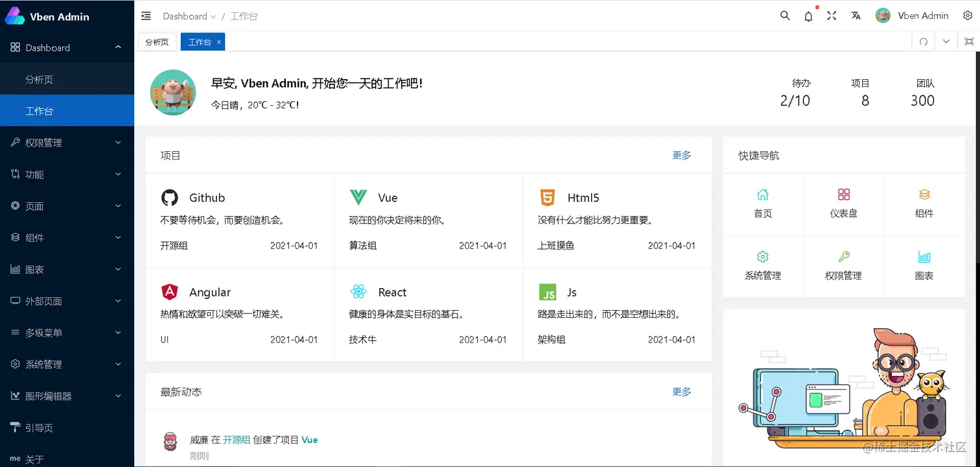
Task: Collapse the Dashboard sidebar menu
Action: pos(67,47)
